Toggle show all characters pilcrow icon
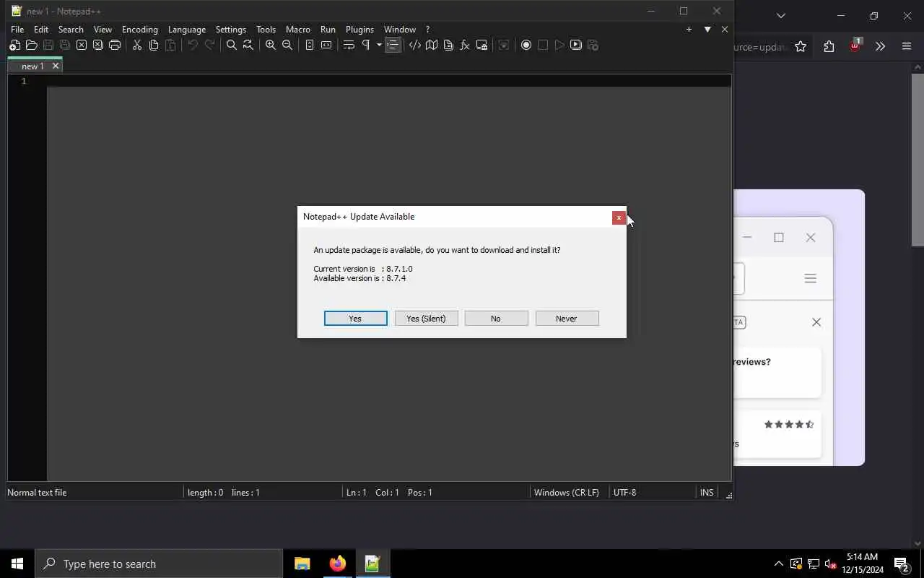The height and width of the screenshot is (578, 924). (366, 45)
